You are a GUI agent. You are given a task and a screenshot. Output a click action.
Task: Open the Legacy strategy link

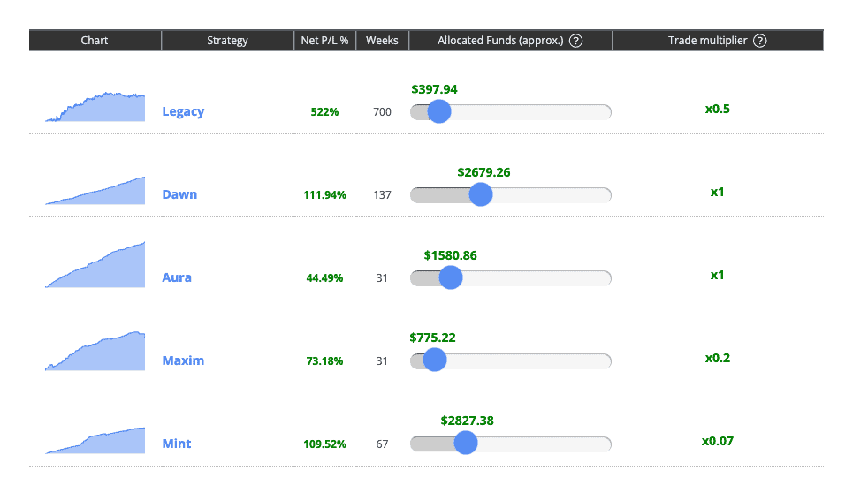(183, 111)
